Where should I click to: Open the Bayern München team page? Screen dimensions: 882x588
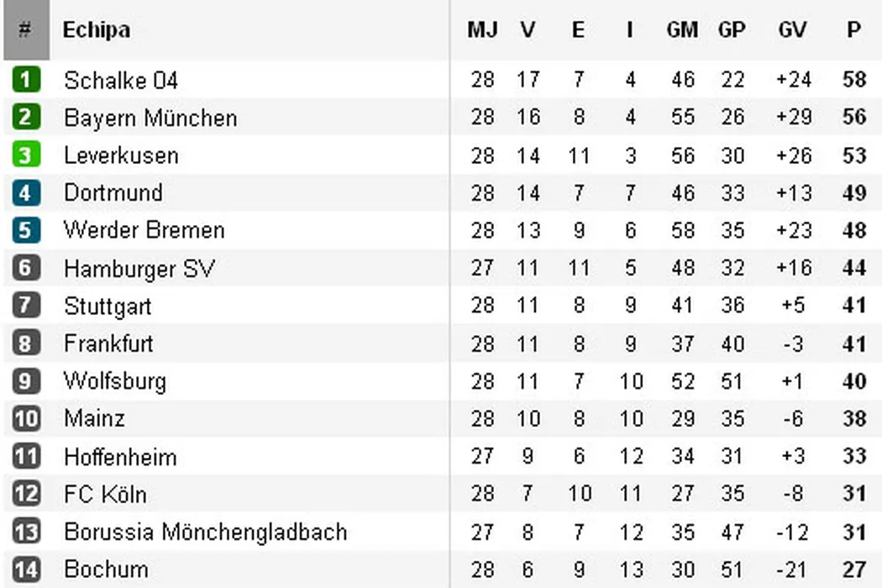click(150, 118)
